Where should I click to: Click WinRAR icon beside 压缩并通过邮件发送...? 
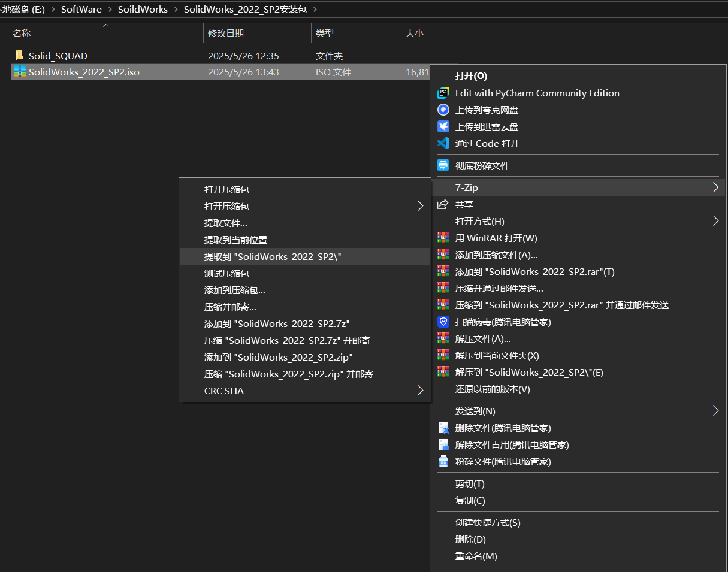443,288
